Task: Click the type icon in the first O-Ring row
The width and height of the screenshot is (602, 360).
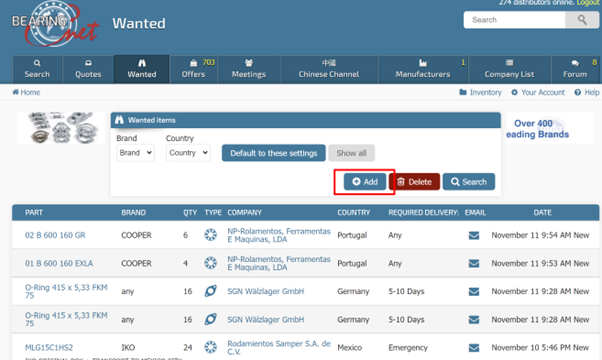Action: pyautogui.click(x=210, y=291)
